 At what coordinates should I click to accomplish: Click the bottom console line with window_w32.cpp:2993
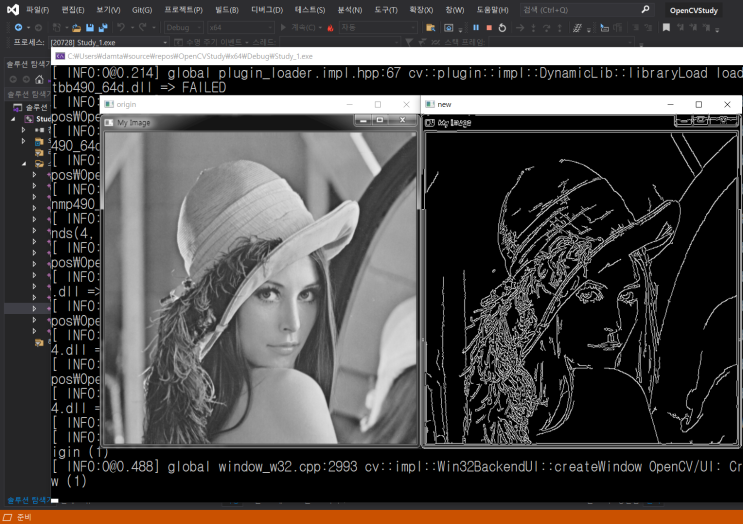(396, 467)
